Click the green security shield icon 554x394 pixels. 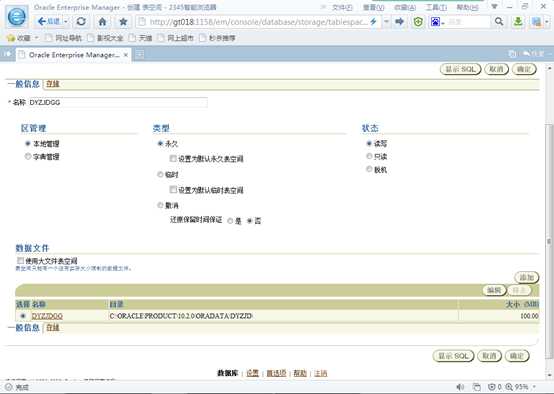point(418,22)
